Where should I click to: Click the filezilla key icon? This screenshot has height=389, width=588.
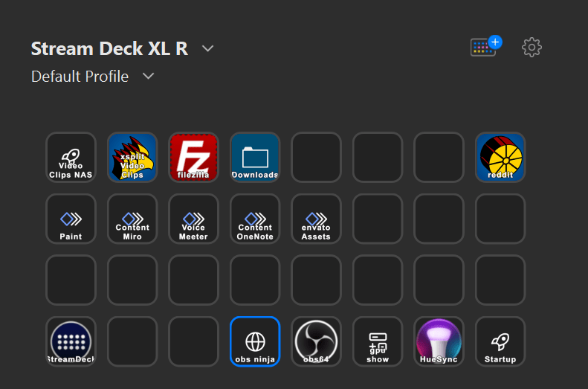193,157
